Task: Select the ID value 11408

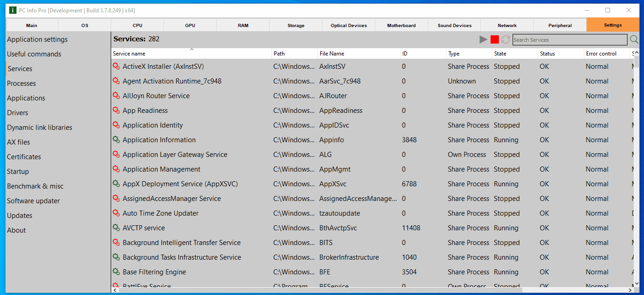Action: click(x=411, y=228)
